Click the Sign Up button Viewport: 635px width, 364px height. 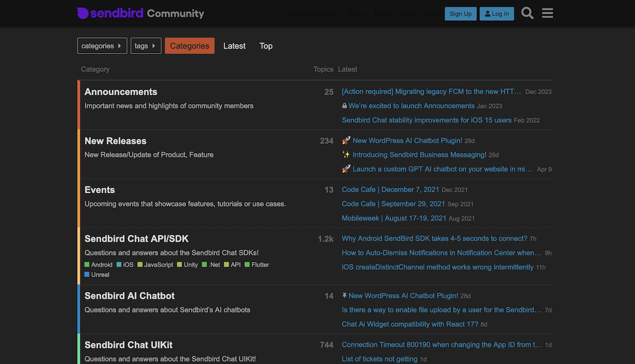coord(460,14)
